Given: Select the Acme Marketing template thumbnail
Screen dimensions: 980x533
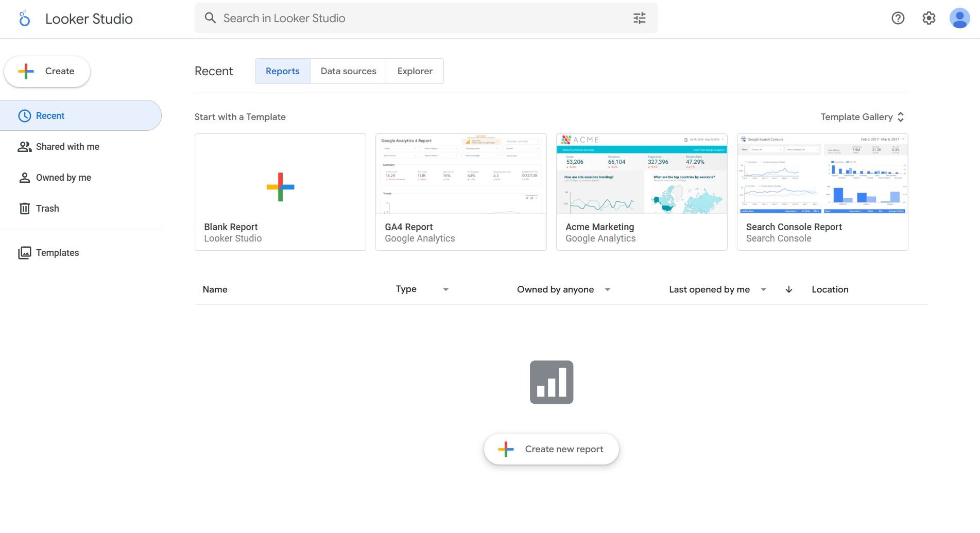Looking at the screenshot, I should coord(641,174).
